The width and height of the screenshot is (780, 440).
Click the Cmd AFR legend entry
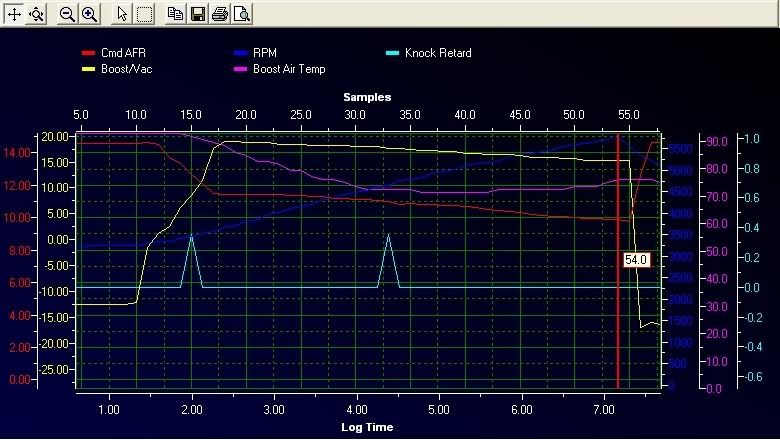click(x=121, y=53)
